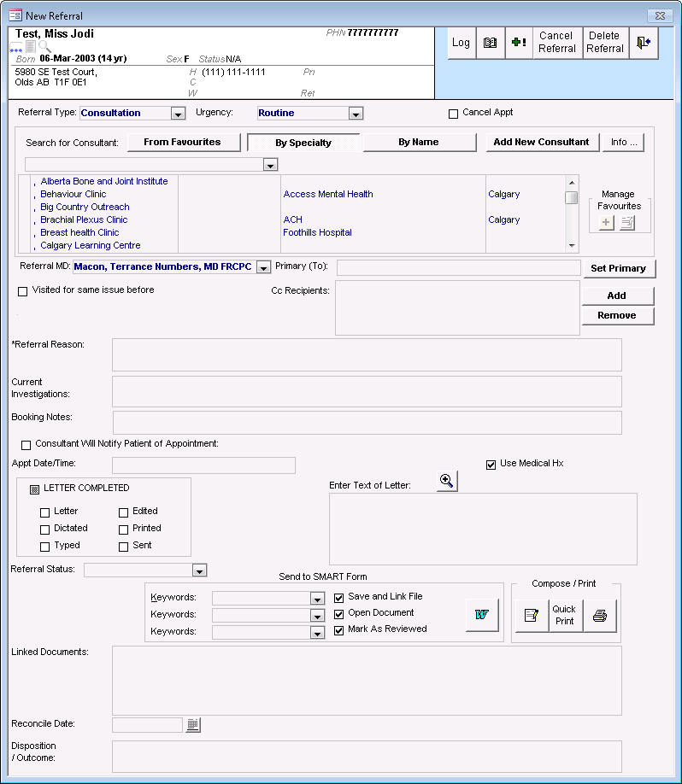Click the compose letter icon
Viewport: 682px width, 784px height.
point(532,616)
